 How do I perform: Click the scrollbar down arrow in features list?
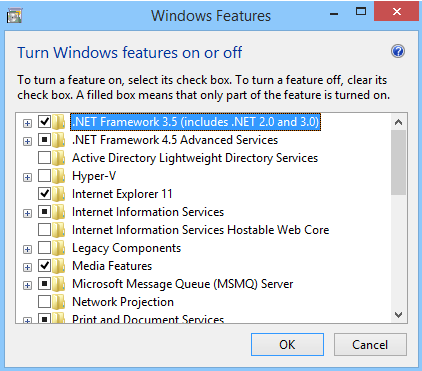point(398,315)
